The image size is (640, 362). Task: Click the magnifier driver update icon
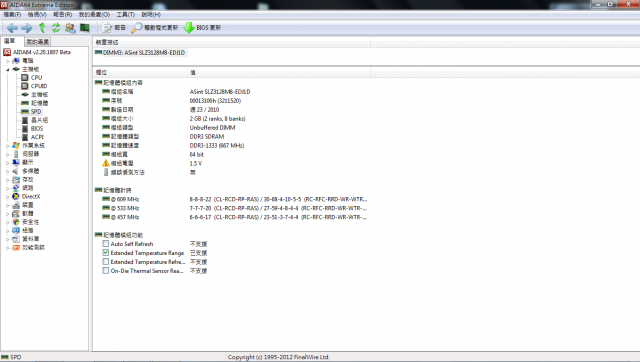136,28
